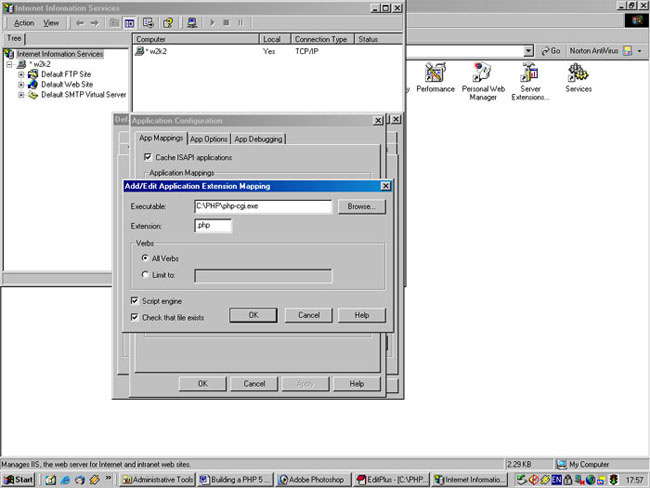
Task: Uncheck Check that file exists
Action: 135,317
